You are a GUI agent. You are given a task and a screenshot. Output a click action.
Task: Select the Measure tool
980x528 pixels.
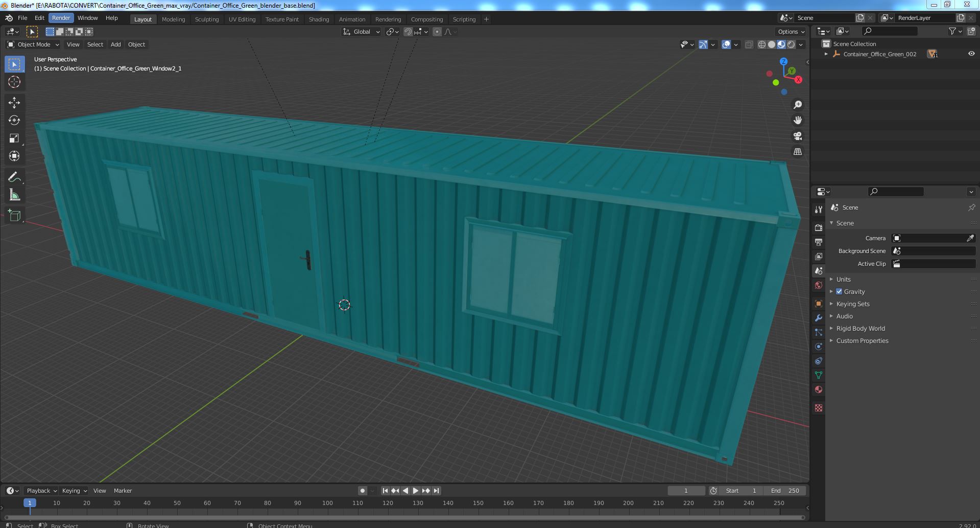coord(14,195)
